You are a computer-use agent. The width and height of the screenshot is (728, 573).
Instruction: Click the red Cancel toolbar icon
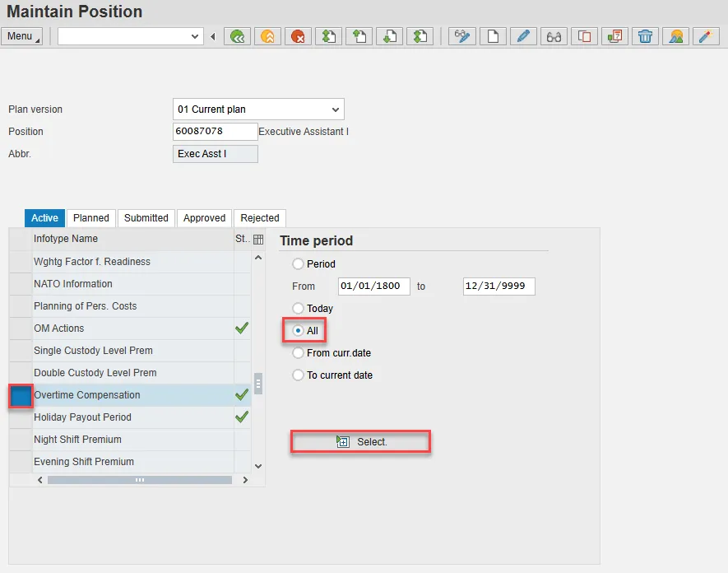297,36
